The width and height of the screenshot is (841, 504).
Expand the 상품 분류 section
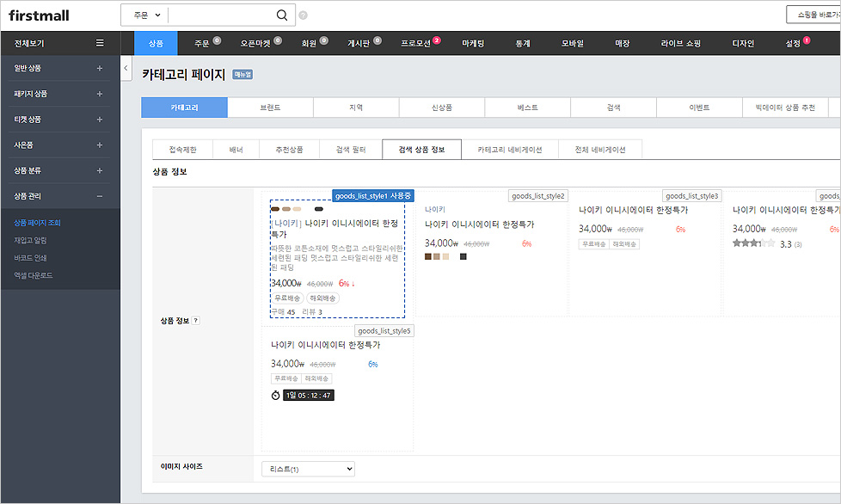click(x=99, y=170)
